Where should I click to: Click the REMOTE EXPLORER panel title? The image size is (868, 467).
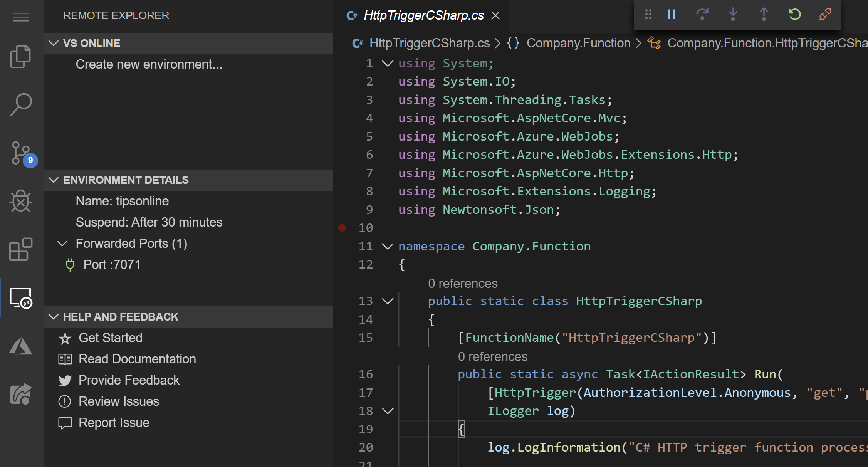[x=116, y=15]
